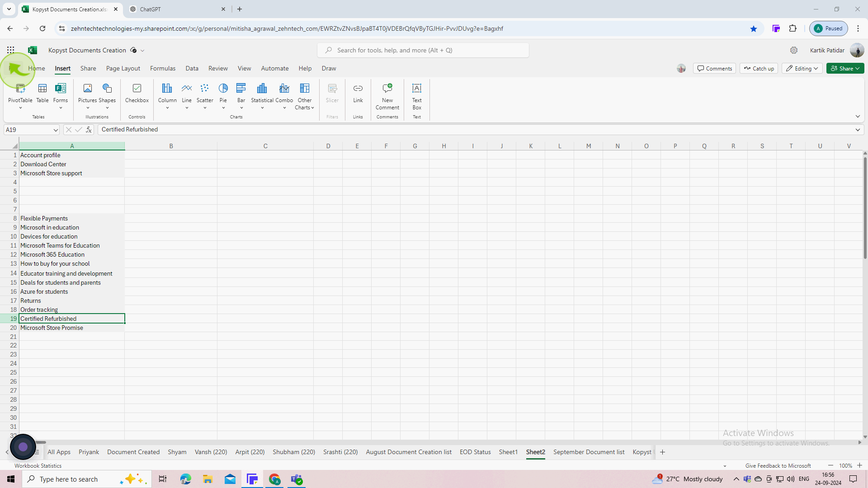Open the app launcher waffle icon
The image size is (868, 488).
[x=11, y=50]
